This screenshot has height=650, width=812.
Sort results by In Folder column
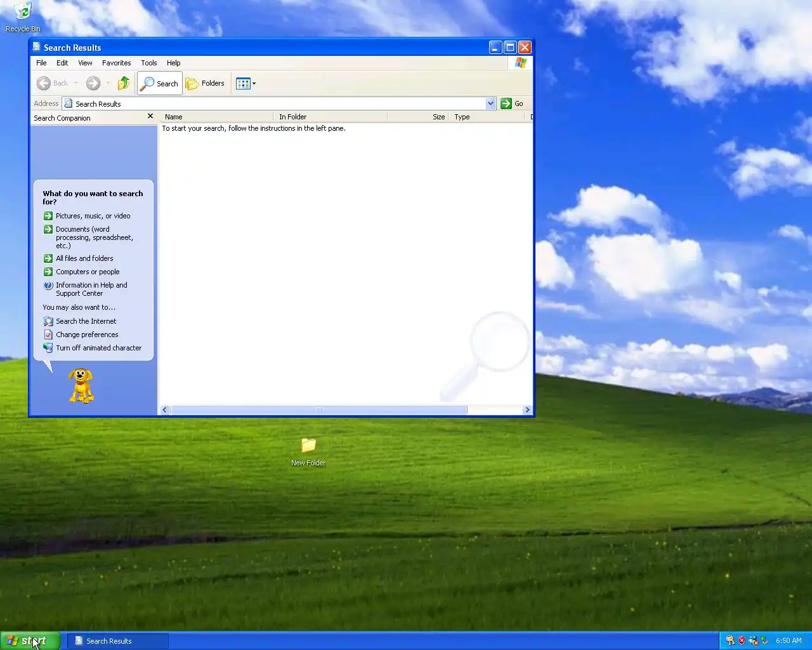(331, 117)
